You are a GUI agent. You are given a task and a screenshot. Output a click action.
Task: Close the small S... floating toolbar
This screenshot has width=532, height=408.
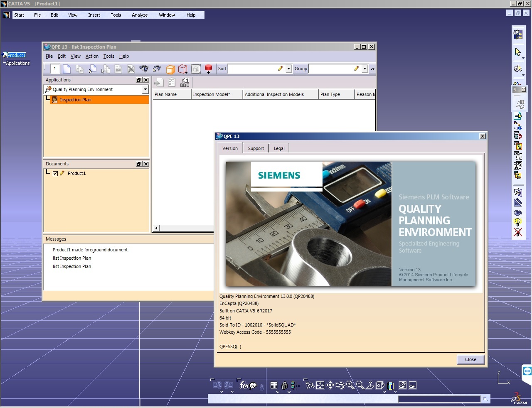point(523,89)
